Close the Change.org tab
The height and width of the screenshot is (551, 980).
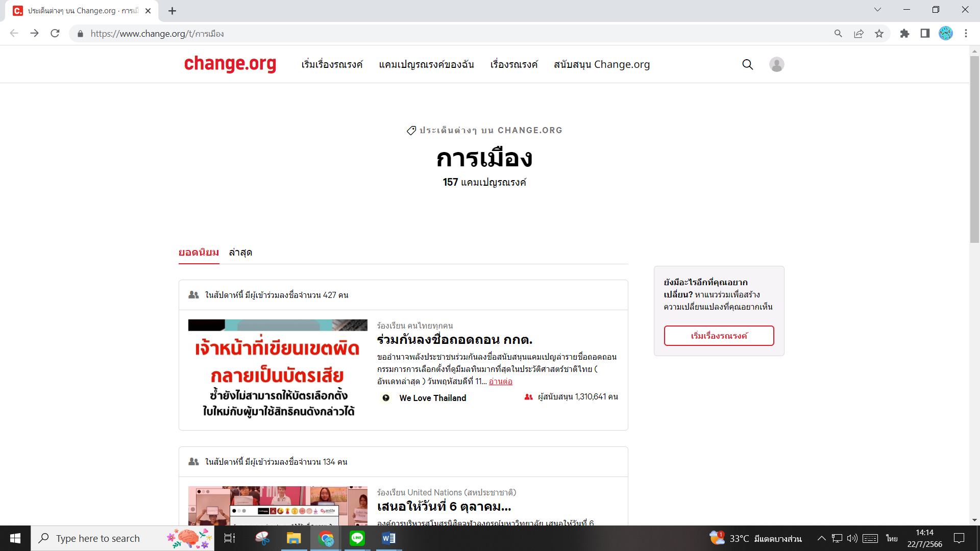(148, 11)
